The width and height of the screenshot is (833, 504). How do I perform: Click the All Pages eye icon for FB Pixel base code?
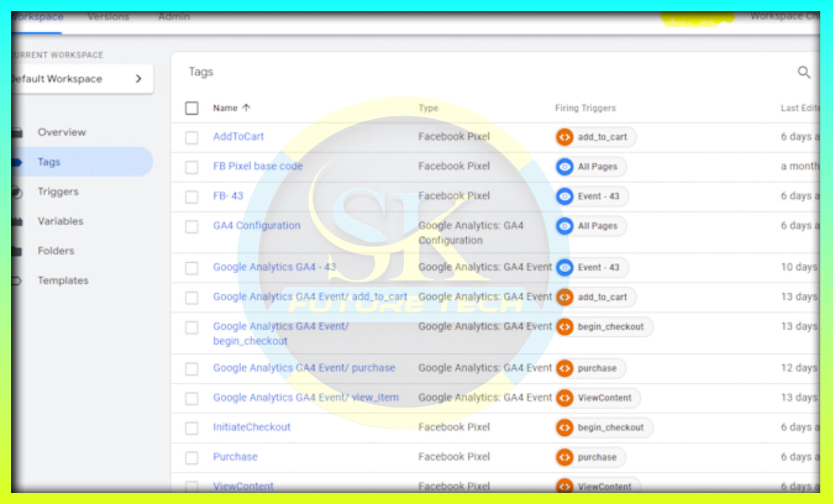coord(565,166)
